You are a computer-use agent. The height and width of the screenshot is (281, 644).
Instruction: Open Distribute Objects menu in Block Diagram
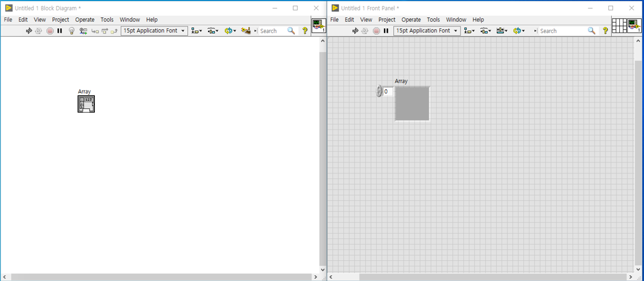click(x=212, y=31)
